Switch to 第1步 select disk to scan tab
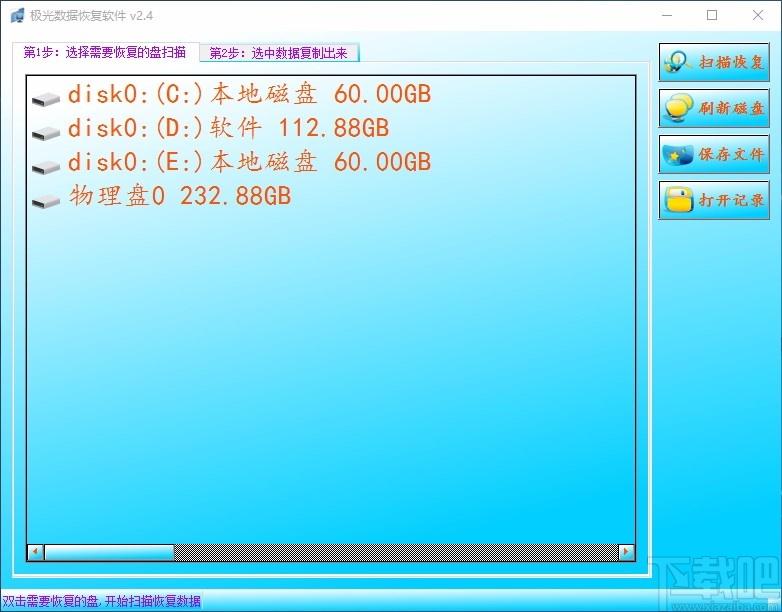 [106, 52]
